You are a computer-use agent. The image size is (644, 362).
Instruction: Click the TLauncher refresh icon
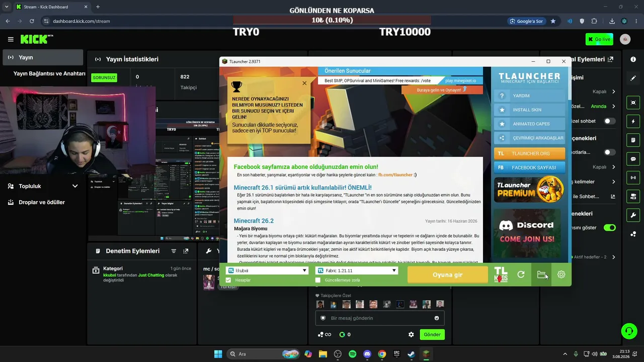[x=521, y=275]
